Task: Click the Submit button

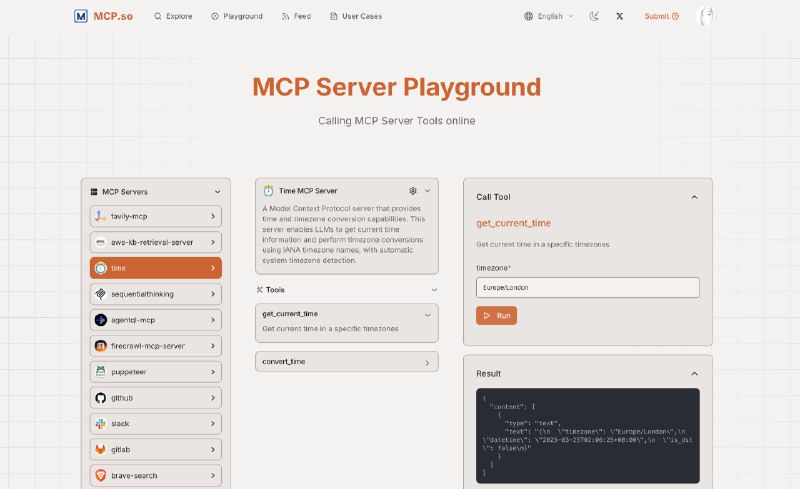Action: click(661, 16)
